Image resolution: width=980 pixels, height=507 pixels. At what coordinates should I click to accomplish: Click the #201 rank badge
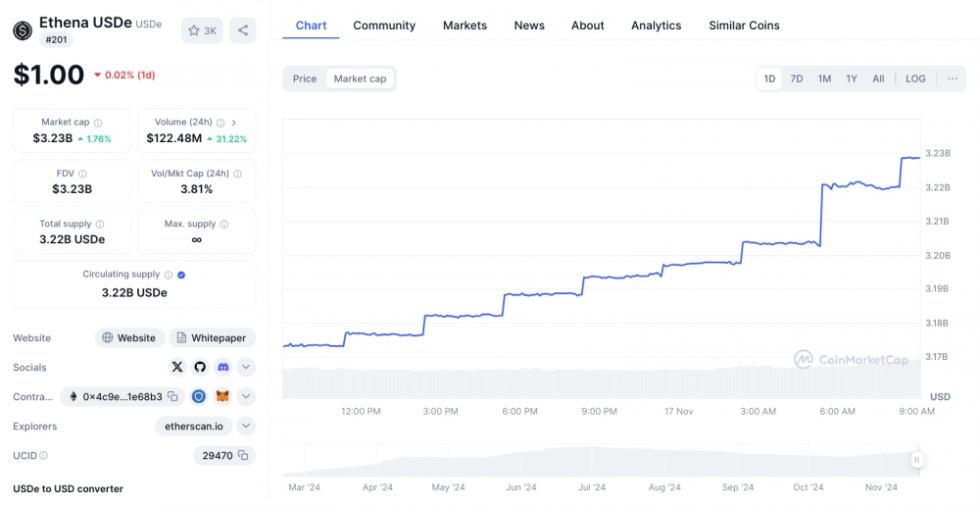56,40
